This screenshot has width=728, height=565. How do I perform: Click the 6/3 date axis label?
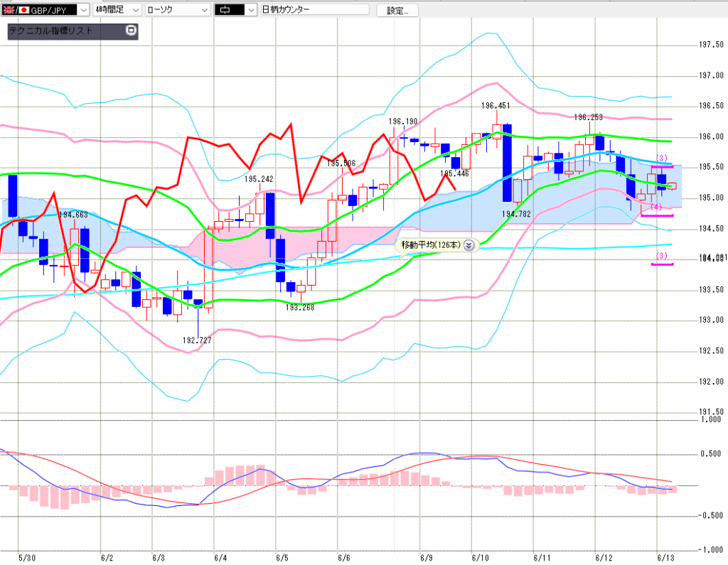click(159, 558)
